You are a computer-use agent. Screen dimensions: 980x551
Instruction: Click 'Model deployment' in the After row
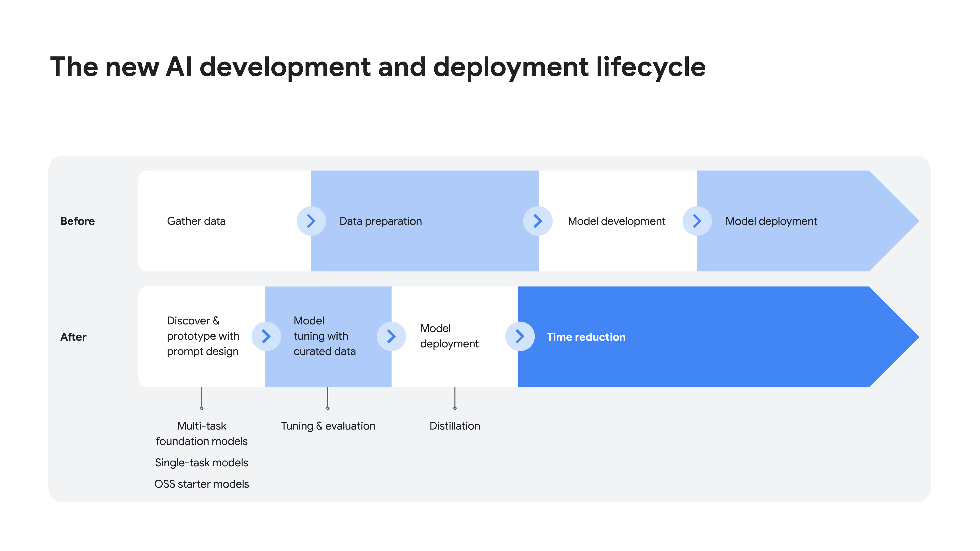click(449, 336)
